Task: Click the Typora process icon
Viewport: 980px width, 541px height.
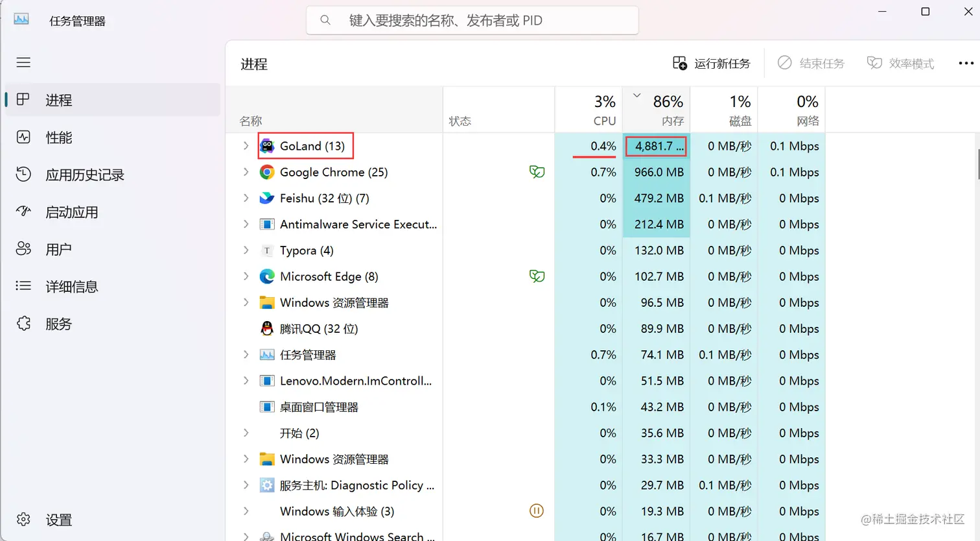Action: pos(267,250)
